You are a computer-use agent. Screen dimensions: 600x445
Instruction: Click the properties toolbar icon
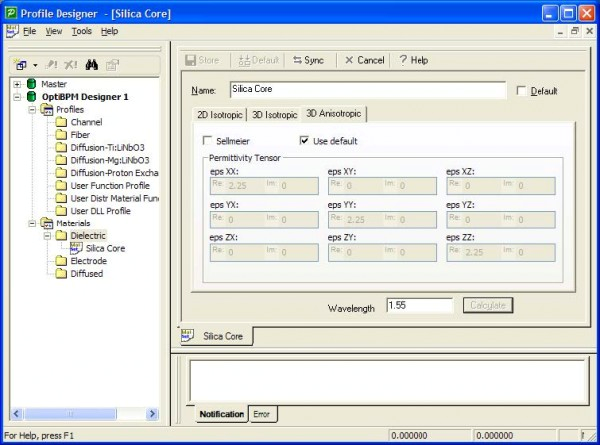point(112,65)
